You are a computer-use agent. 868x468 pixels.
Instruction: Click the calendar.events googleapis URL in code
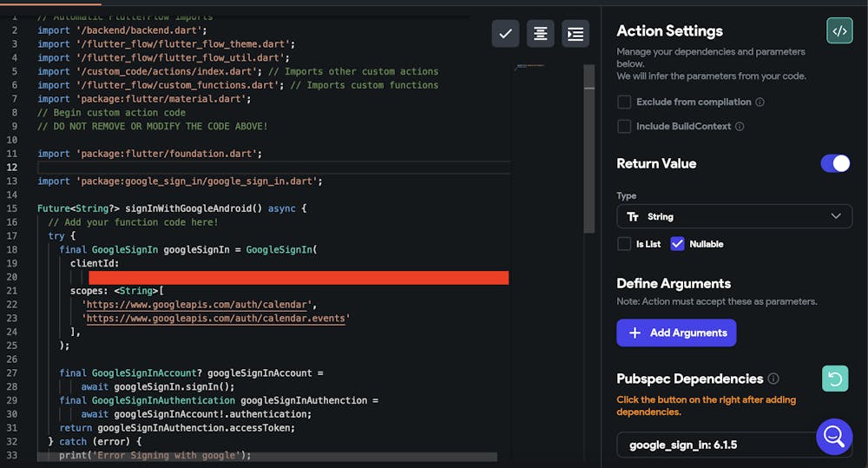pyautogui.click(x=217, y=319)
